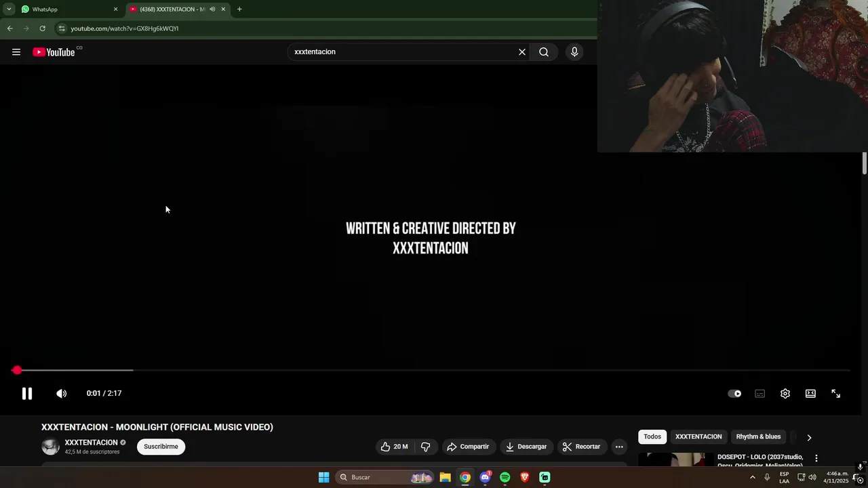Click the page vertical scrollbar
This screenshot has height=488, width=868.
[x=865, y=163]
